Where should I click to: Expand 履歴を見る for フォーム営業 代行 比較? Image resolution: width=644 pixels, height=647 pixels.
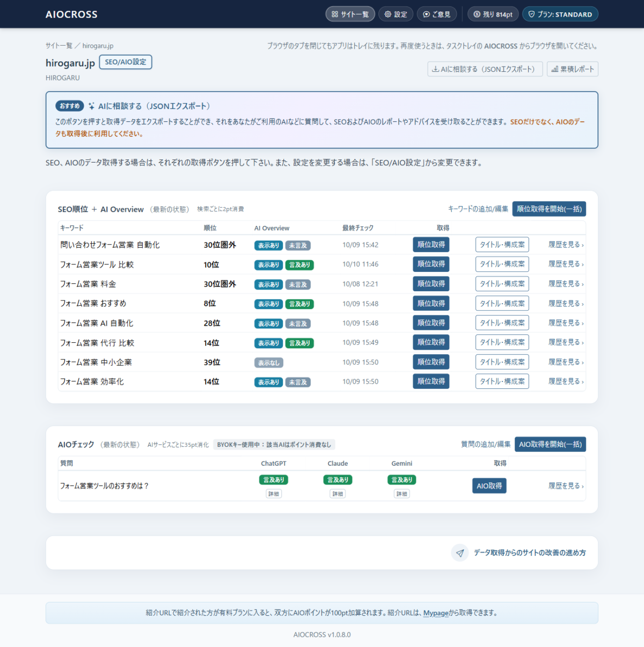coord(566,342)
